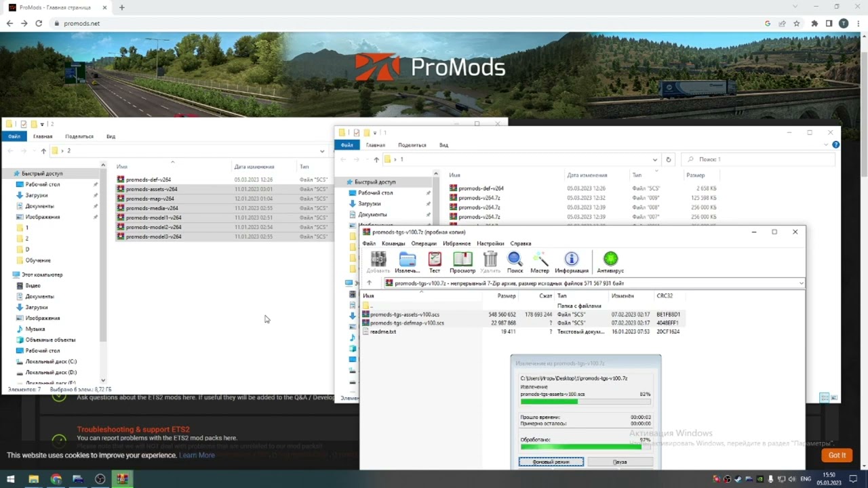Select Музыка in folder 2 sidebar
This screenshot has height=488, width=868.
(x=35, y=329)
